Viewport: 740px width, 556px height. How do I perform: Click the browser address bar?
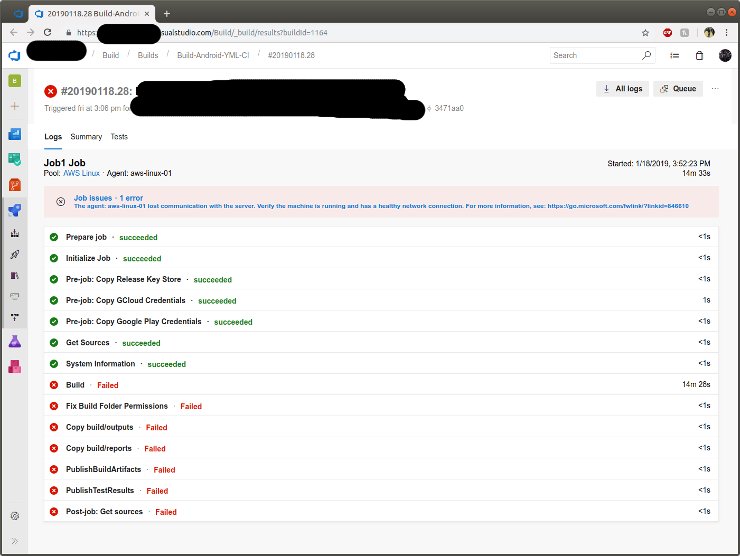tap(354, 33)
